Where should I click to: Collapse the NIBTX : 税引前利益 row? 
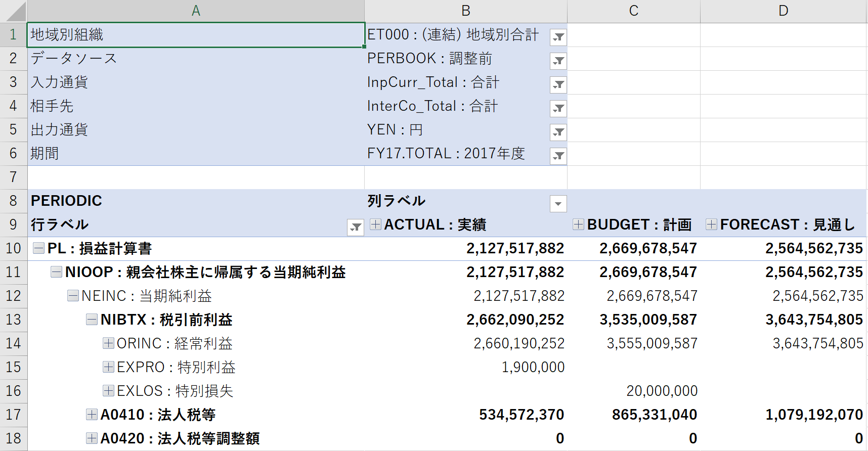(x=92, y=319)
